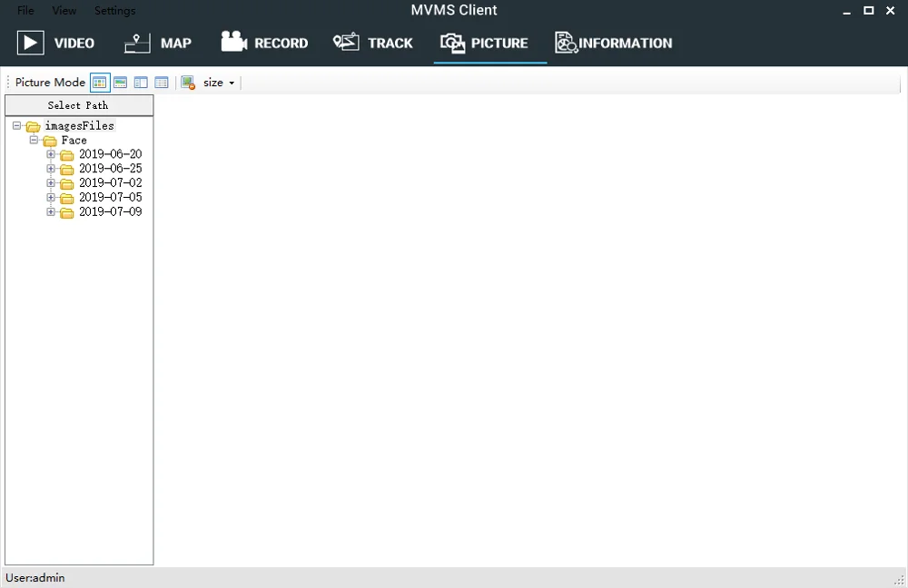Switch to the VIDEO tab
This screenshot has height=588, width=908.
[x=55, y=44]
